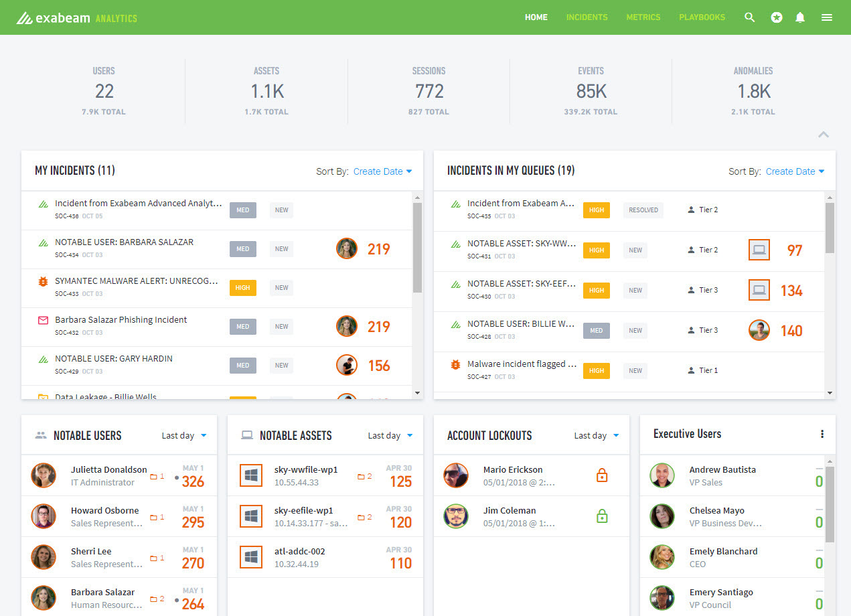Change Notable Users Last day timeframe

[184, 435]
